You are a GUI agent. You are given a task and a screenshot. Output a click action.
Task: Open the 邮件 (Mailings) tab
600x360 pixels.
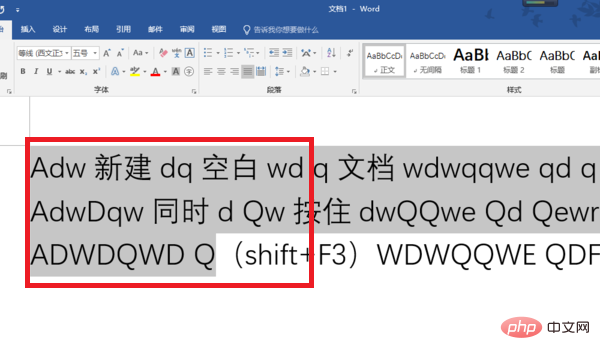(x=155, y=29)
